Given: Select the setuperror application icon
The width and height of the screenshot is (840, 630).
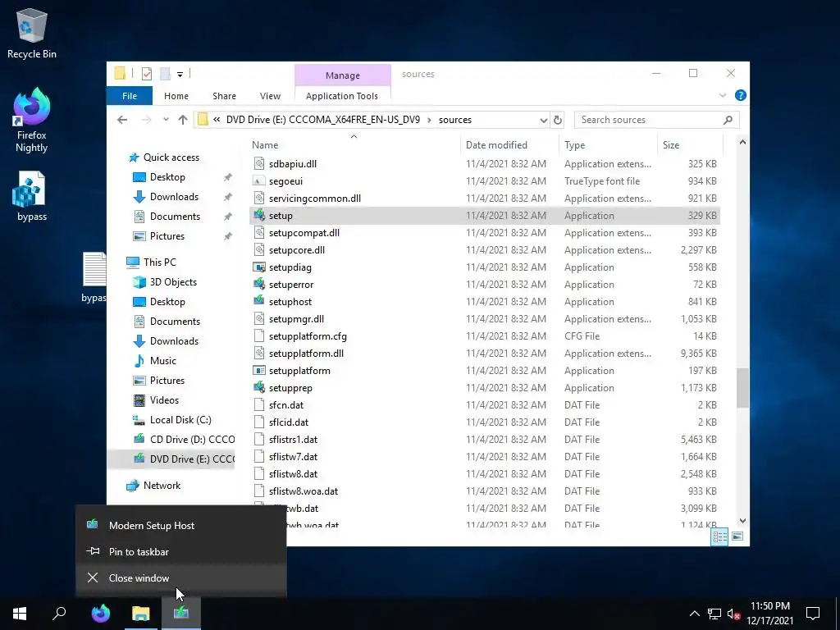Looking at the screenshot, I should point(259,284).
